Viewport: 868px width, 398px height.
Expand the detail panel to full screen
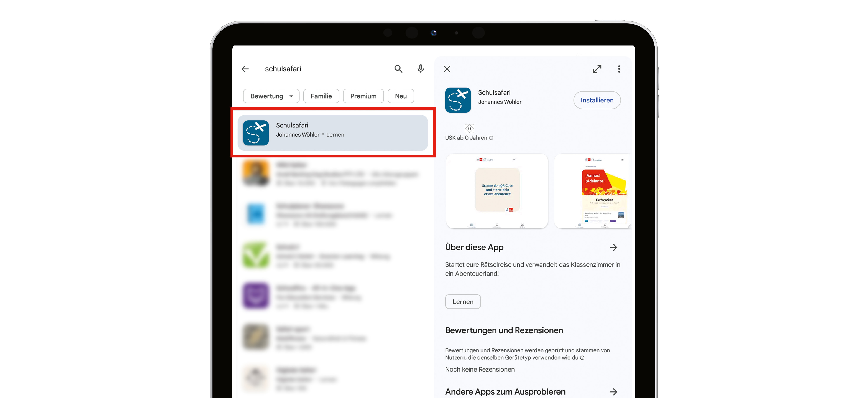coord(597,69)
